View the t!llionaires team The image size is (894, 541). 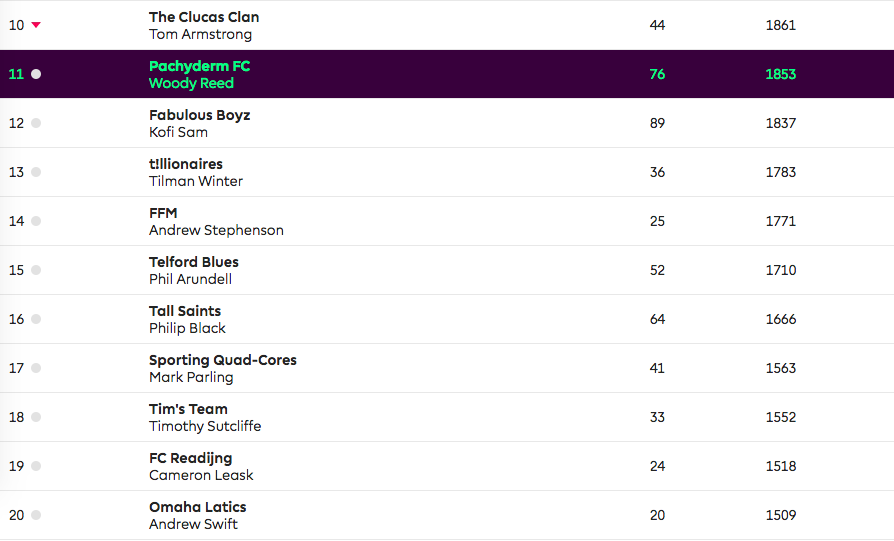[186, 164]
